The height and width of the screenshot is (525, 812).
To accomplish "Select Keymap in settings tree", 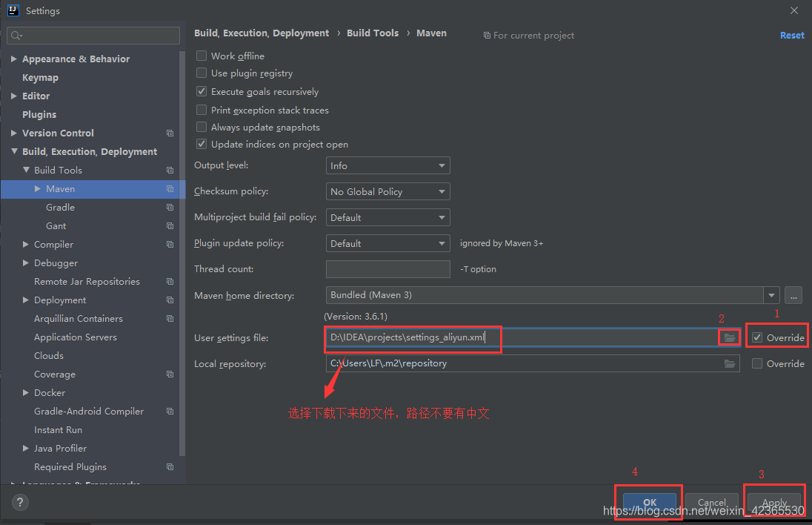I will pos(41,77).
